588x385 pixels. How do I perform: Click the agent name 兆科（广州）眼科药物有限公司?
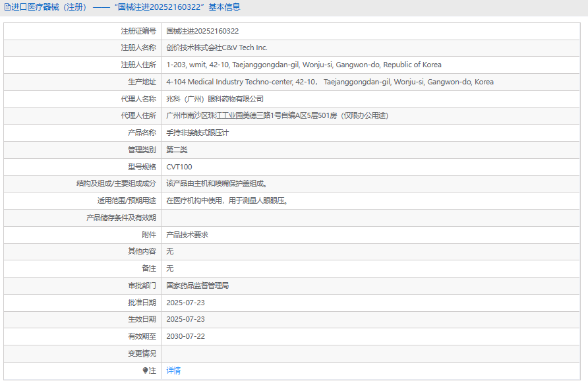(x=215, y=99)
